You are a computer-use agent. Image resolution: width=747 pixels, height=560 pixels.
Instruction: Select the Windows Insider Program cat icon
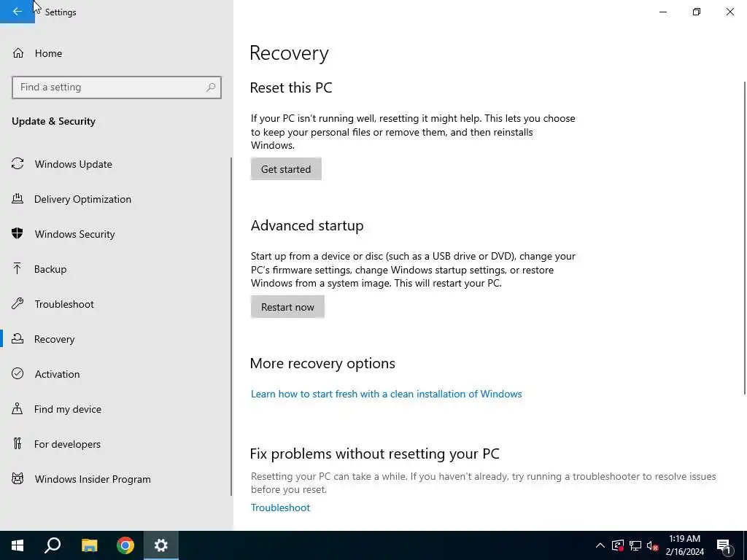pos(18,479)
